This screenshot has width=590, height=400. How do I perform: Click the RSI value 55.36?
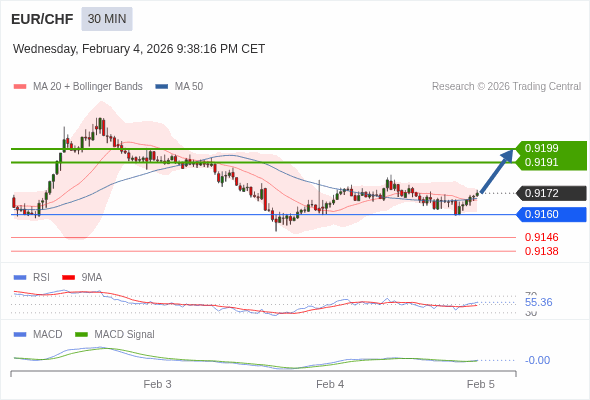538,302
